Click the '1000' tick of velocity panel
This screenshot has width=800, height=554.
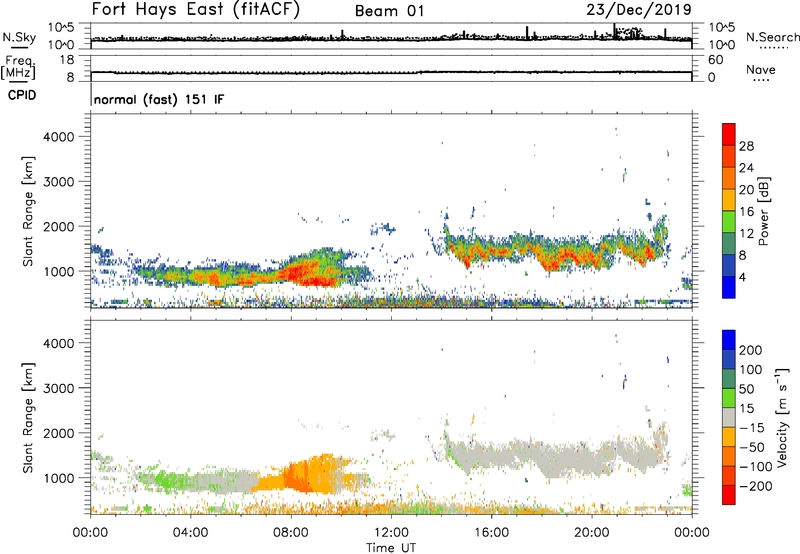point(58,478)
